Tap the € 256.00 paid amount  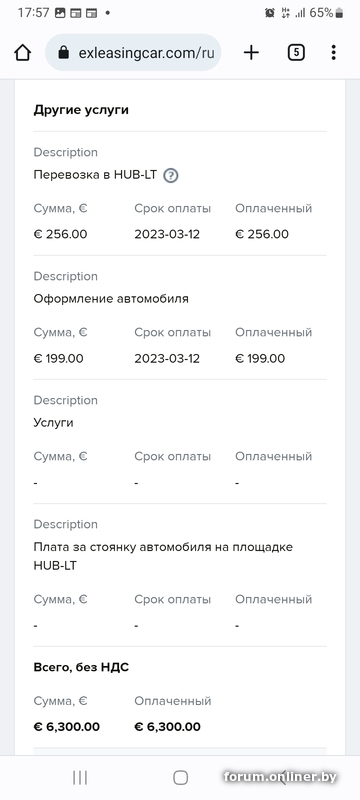pos(262,234)
